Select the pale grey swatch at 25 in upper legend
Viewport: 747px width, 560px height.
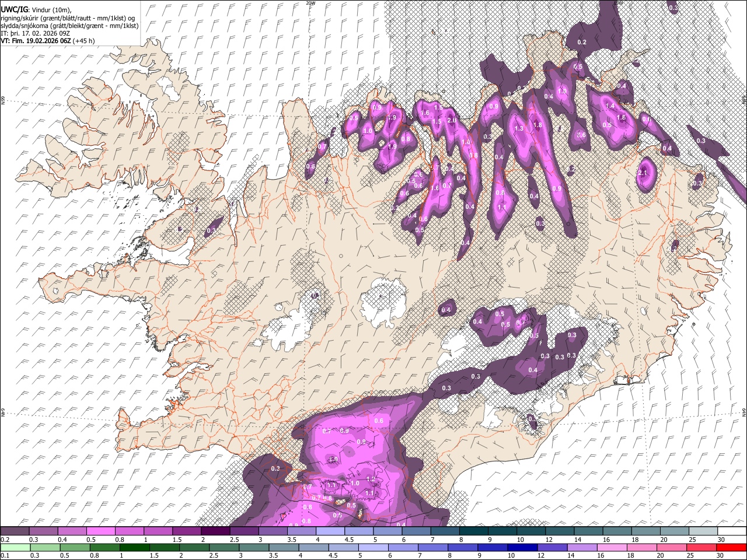tap(703, 531)
